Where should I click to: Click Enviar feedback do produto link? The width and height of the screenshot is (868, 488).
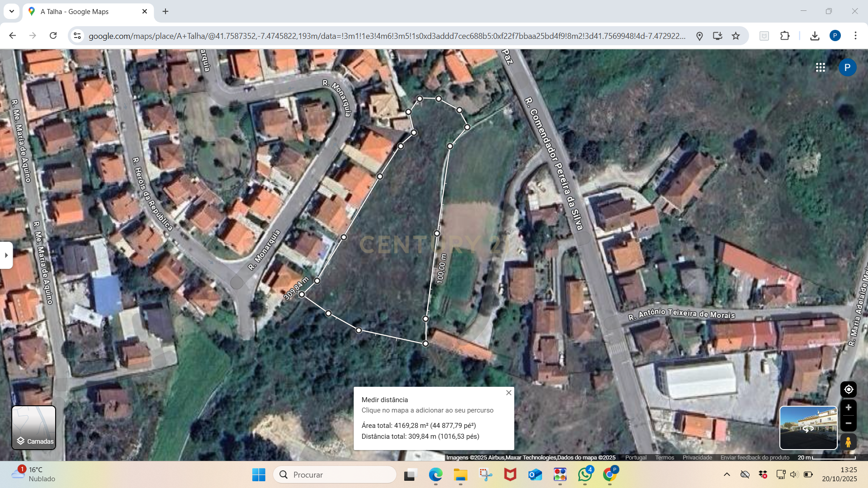click(755, 457)
